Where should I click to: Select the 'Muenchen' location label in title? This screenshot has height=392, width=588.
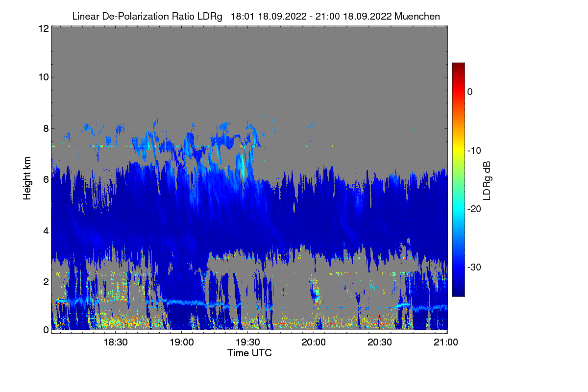417,16
